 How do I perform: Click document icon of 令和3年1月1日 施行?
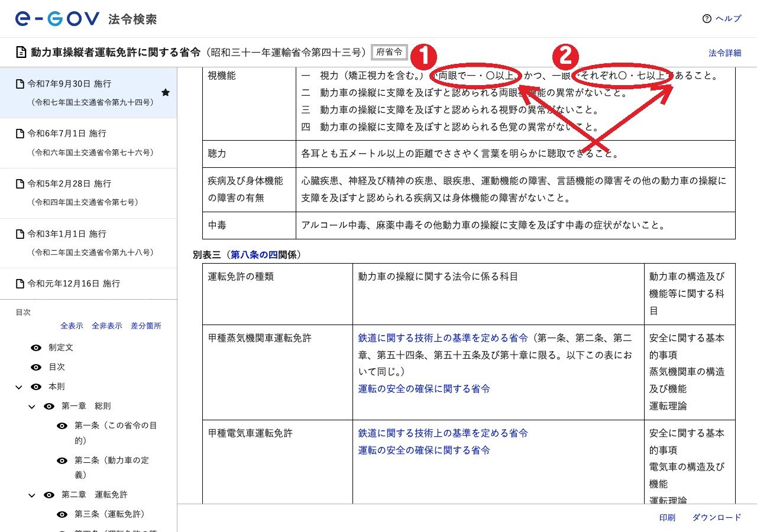(20, 234)
